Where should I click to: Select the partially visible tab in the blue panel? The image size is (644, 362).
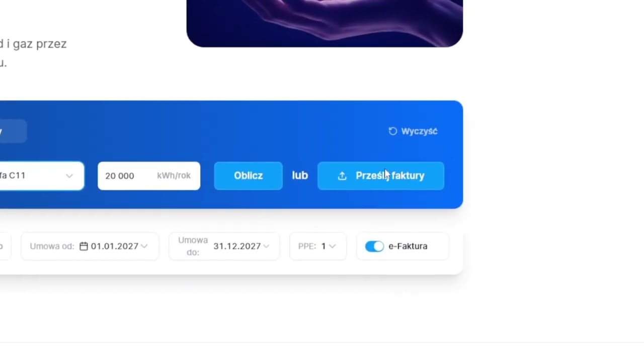13,131
